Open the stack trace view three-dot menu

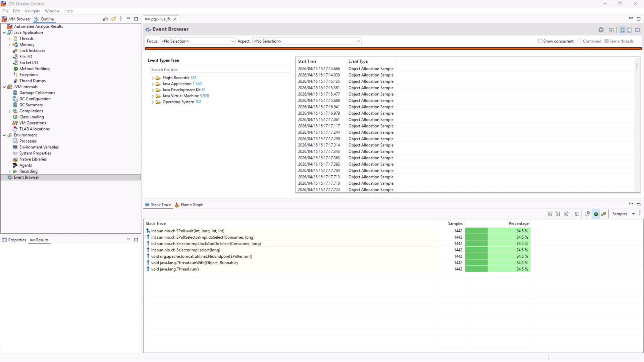tap(640, 213)
